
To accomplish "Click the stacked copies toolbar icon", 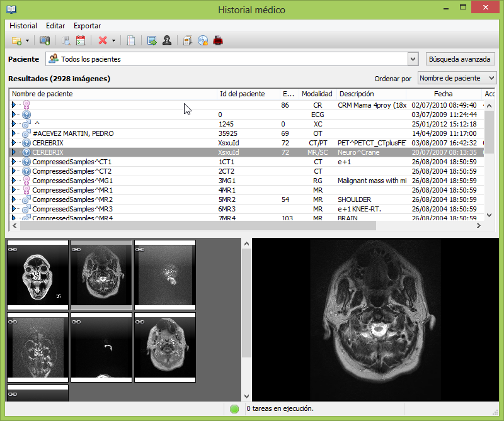I will click(x=188, y=41).
